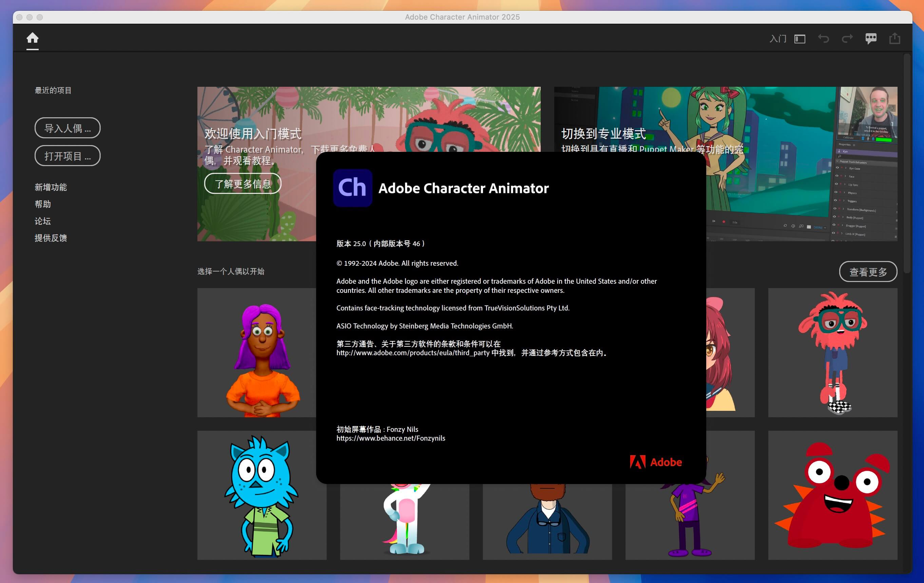Select the blue cat puppet thumbnail
Viewport: 924px width, 583px height.
point(262,495)
